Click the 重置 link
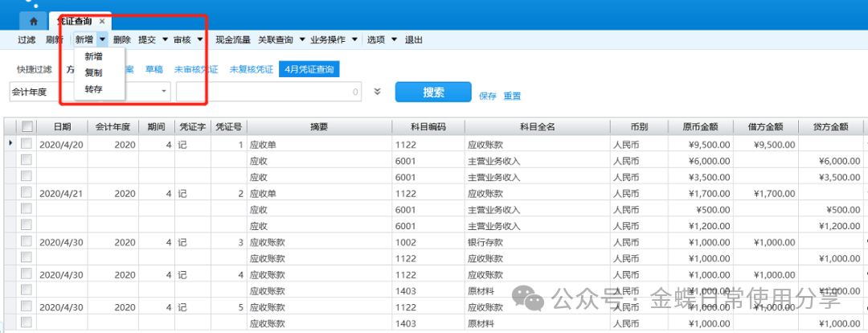Viewport: 868px width, 333px height. pos(512,97)
